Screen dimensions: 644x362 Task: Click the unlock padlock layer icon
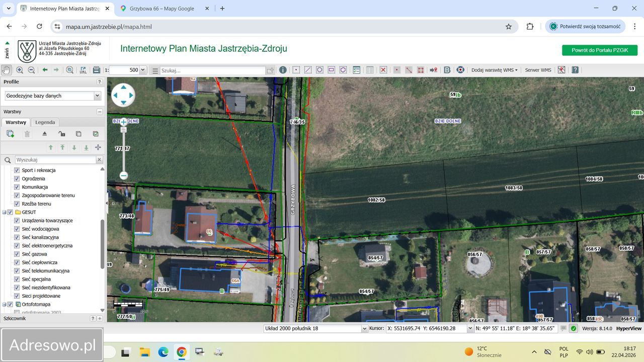point(61,134)
